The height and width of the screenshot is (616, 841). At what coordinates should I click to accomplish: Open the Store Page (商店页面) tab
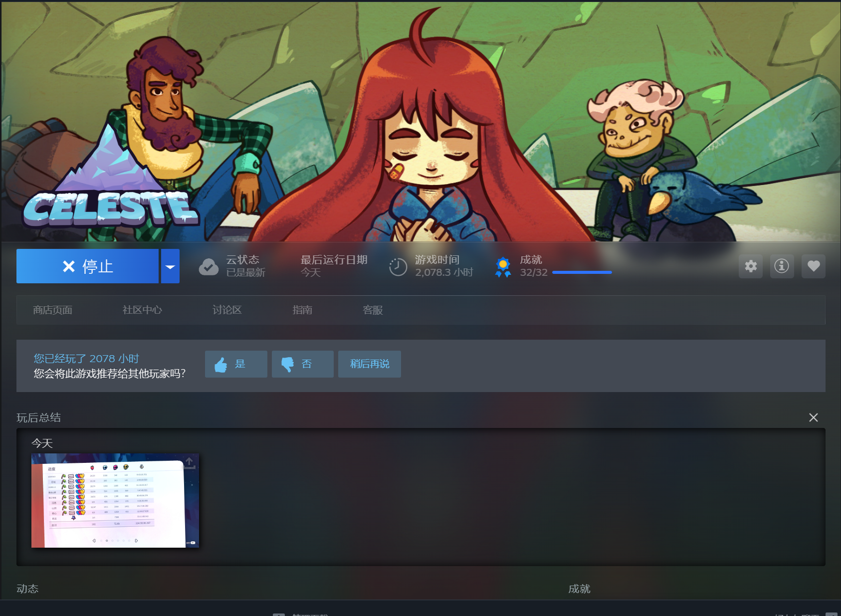[x=52, y=310]
